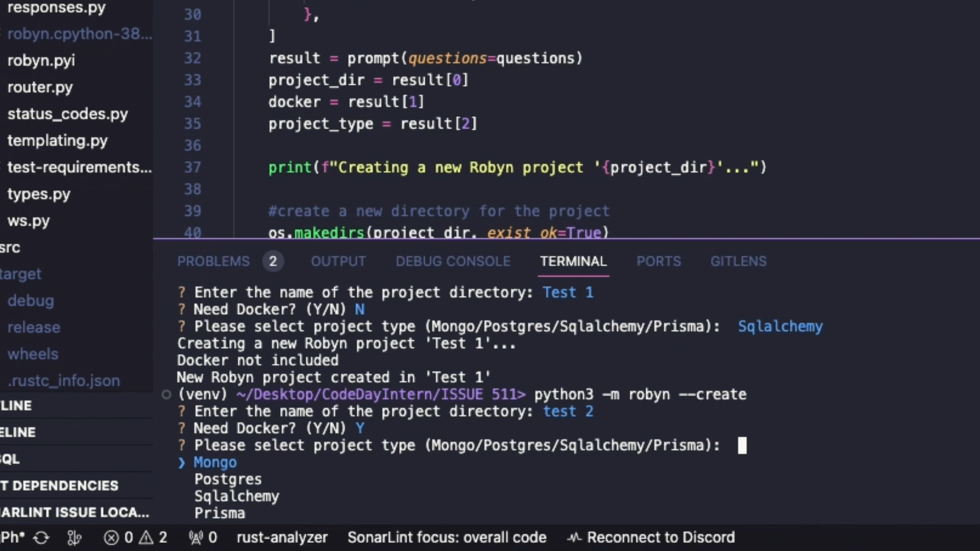The width and height of the screenshot is (980, 551).
Task: Click the forwarded ports antenna icon
Action: [x=196, y=538]
